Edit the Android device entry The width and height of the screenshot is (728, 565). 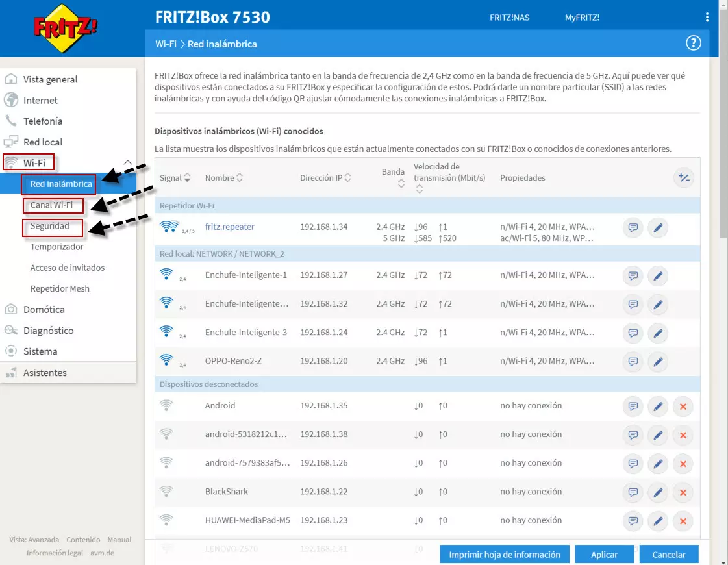(658, 407)
